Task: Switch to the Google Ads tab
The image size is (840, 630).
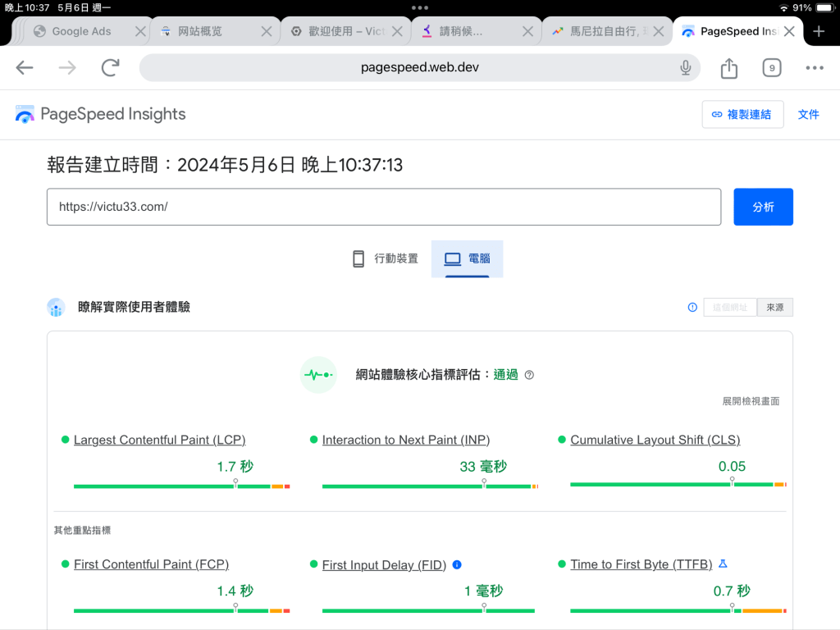Action: [x=81, y=31]
